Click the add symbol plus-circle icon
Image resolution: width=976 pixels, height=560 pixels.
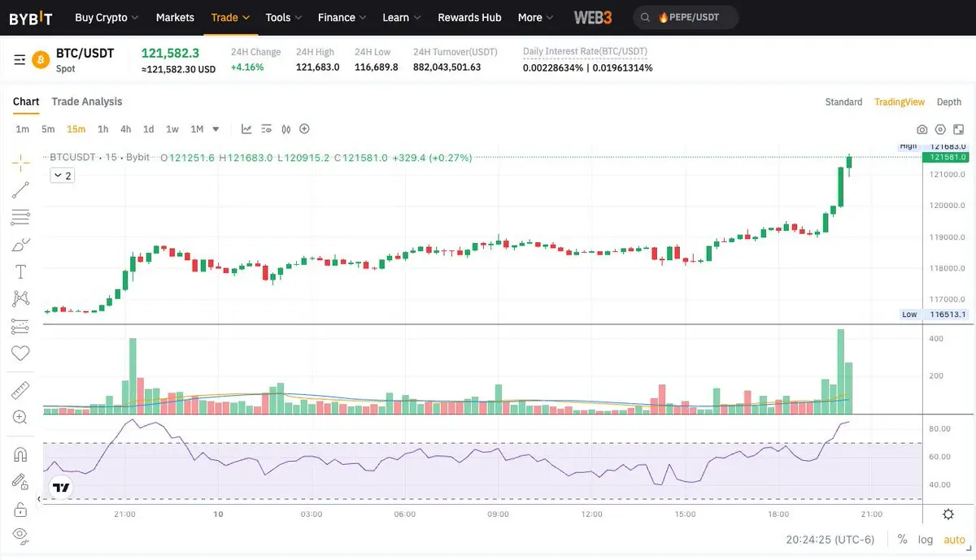pos(305,128)
